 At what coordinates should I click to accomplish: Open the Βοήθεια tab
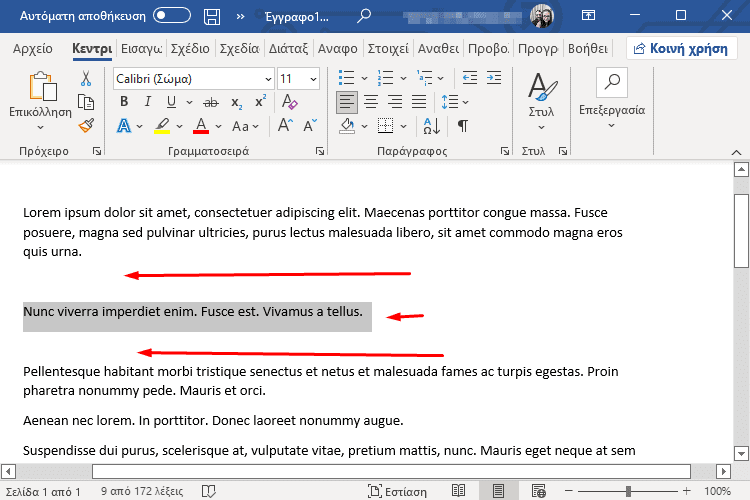coord(588,49)
